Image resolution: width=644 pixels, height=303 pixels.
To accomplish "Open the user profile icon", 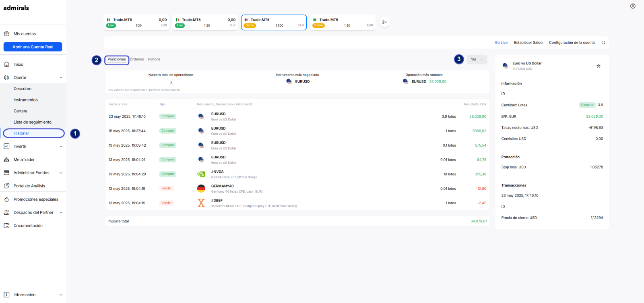I will click(633, 6).
